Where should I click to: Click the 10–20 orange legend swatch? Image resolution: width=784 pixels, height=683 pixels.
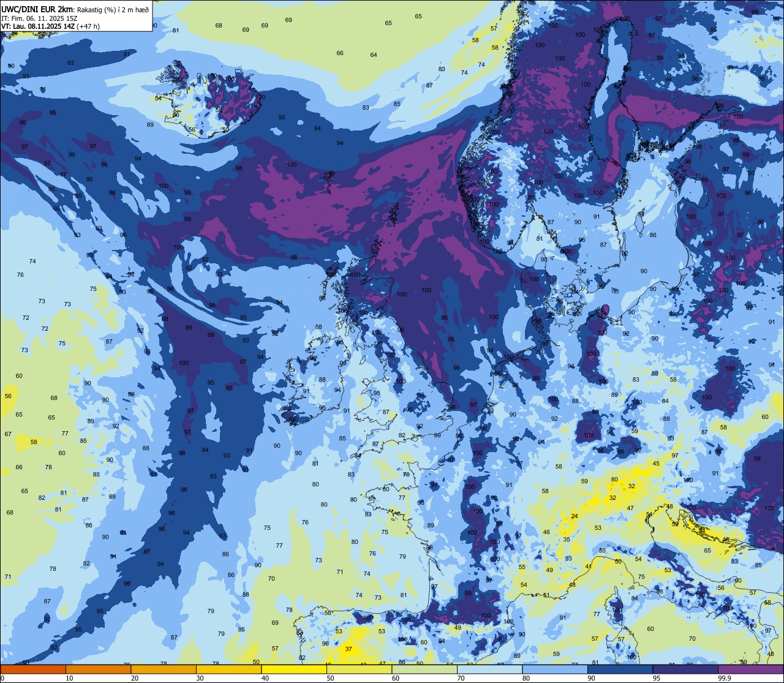(98, 669)
